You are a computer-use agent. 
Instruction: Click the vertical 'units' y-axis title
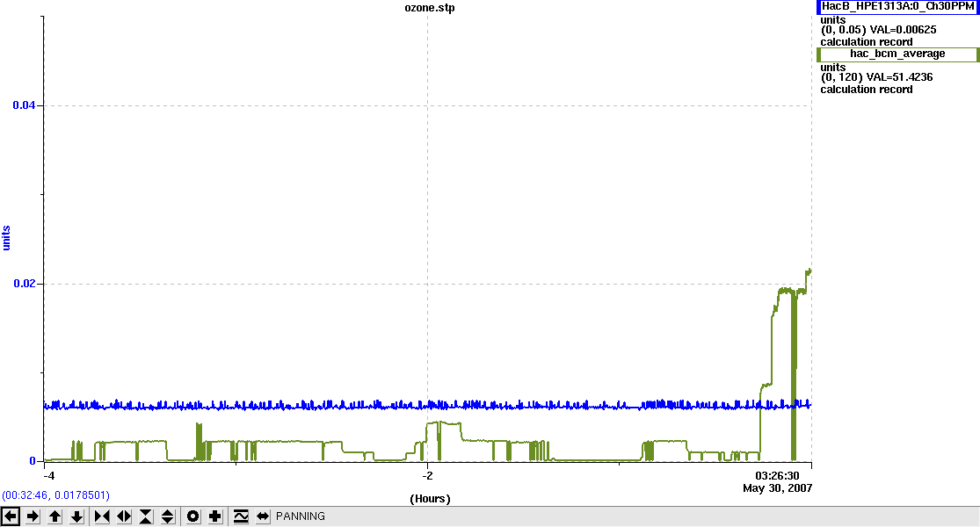(x=7, y=238)
